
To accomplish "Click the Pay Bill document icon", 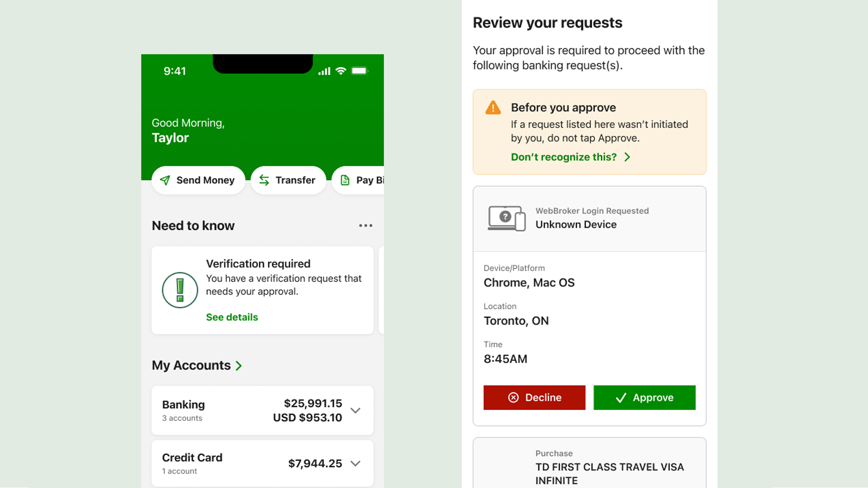I will click(x=345, y=181).
